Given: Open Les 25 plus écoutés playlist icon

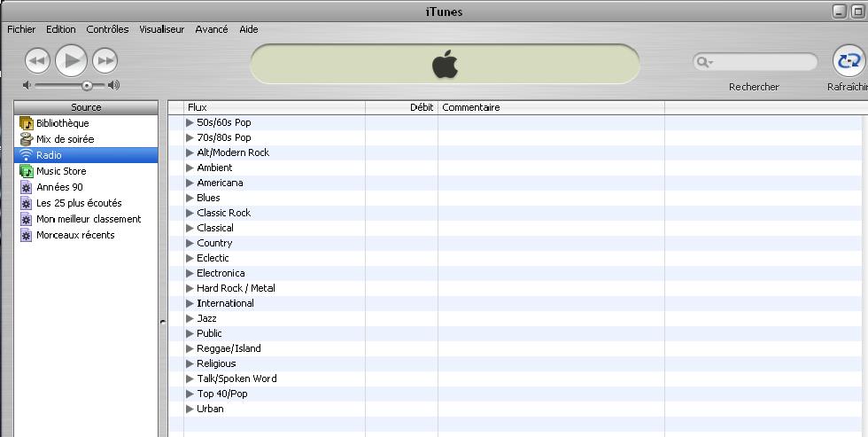Looking at the screenshot, I should (x=26, y=203).
